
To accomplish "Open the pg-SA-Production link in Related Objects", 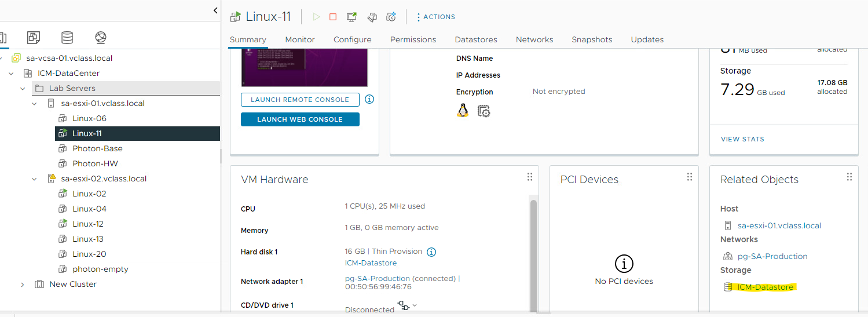I will (x=772, y=256).
